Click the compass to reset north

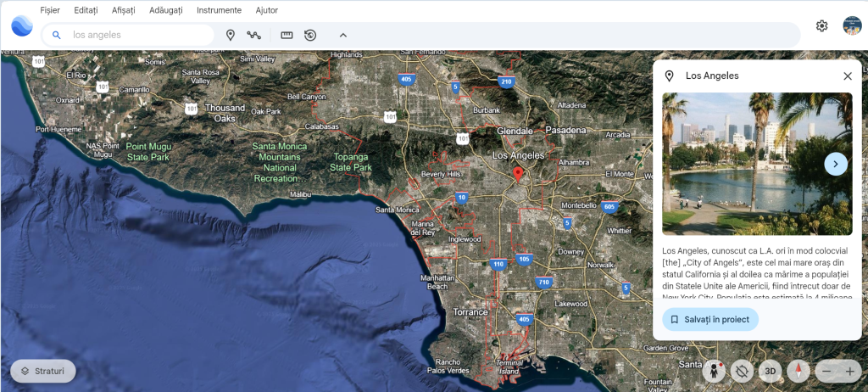point(798,371)
